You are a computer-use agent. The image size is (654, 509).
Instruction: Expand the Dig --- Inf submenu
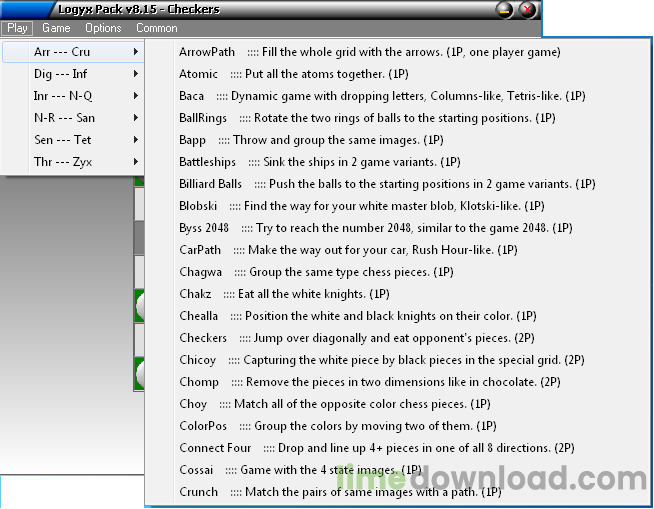(x=73, y=74)
